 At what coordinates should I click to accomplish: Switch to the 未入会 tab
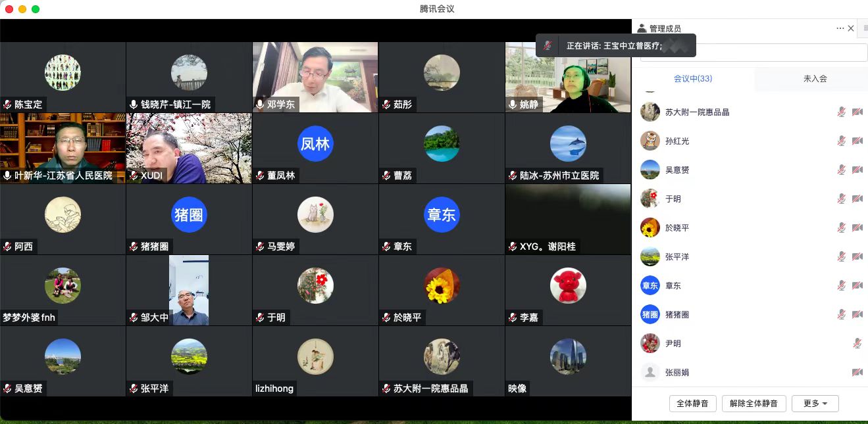[815, 78]
